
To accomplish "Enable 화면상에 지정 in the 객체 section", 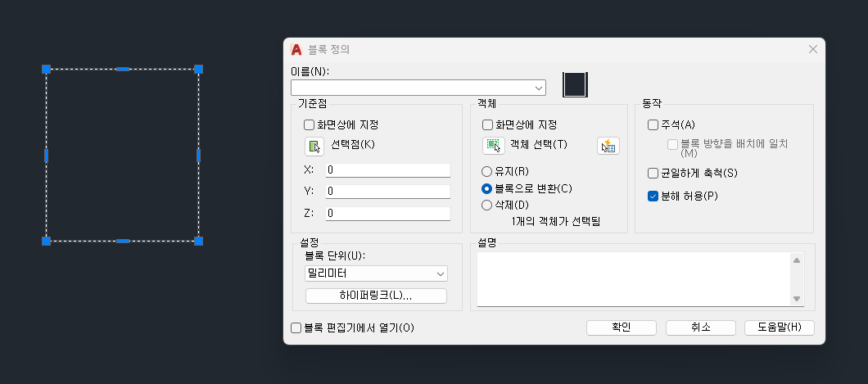I will tap(488, 125).
